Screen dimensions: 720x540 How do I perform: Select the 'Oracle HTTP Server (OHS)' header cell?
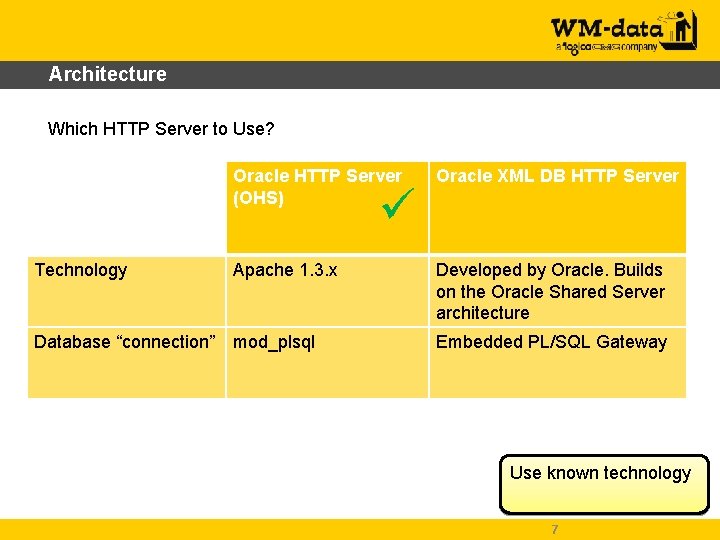pyautogui.click(x=327, y=207)
